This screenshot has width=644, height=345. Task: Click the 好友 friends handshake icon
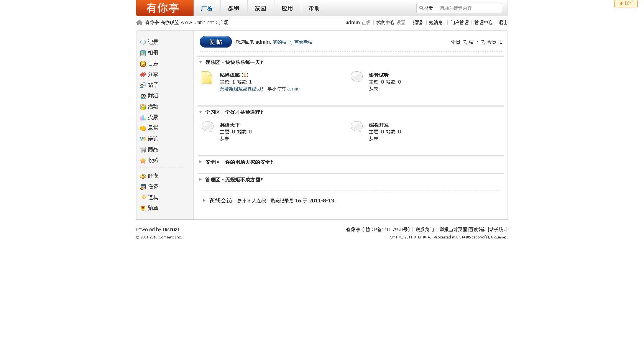point(143,176)
